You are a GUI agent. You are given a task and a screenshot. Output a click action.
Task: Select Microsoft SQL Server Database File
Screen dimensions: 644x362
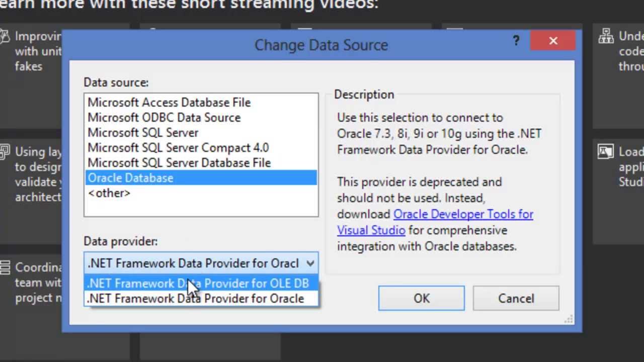tap(179, 163)
